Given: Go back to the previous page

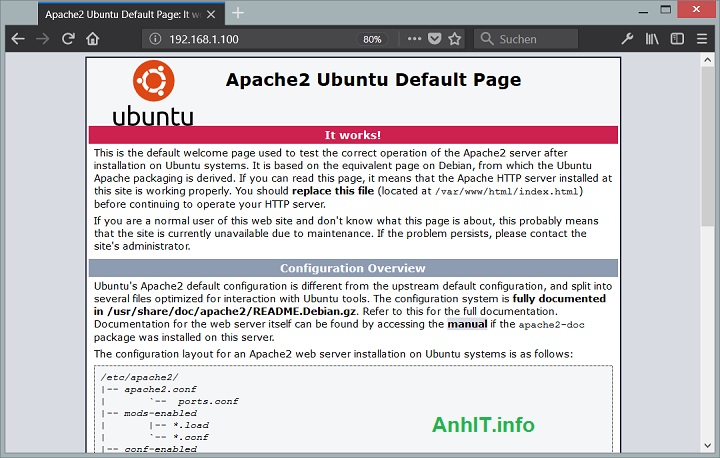Looking at the screenshot, I should 18,39.
